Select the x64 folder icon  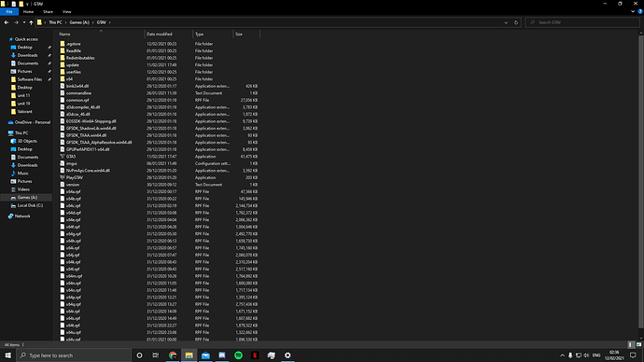coord(63,78)
